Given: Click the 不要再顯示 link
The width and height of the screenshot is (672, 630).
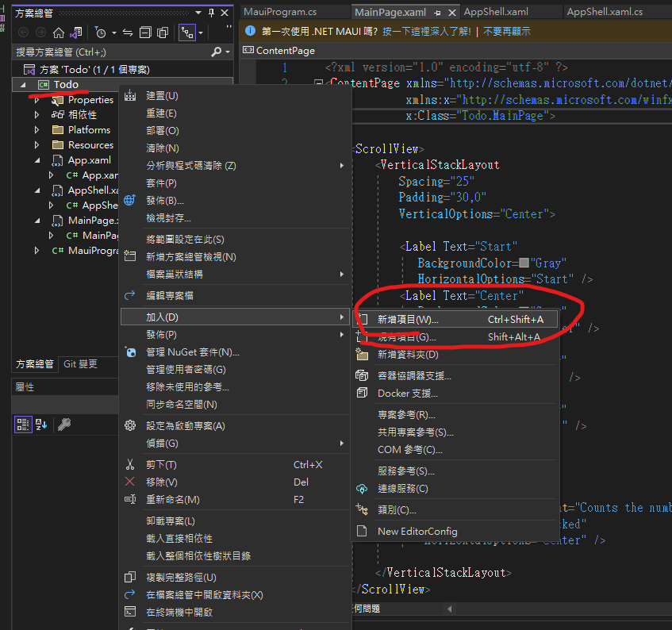Looking at the screenshot, I should point(506,31).
